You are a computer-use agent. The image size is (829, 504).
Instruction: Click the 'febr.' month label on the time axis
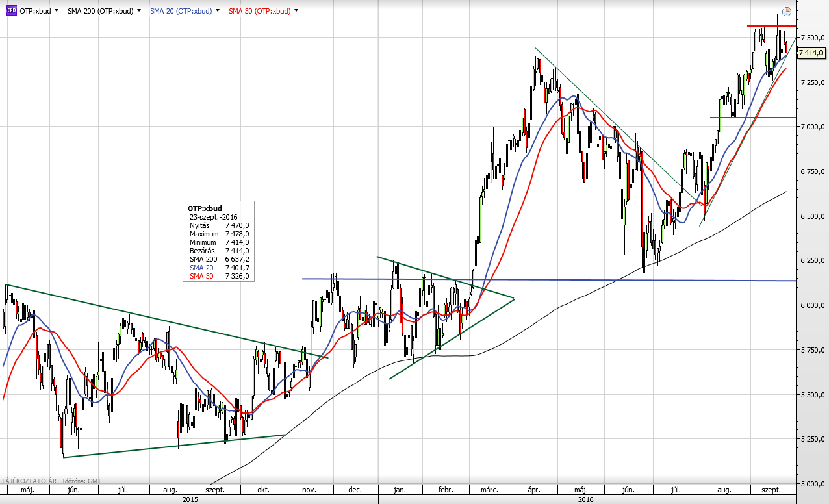(446, 490)
